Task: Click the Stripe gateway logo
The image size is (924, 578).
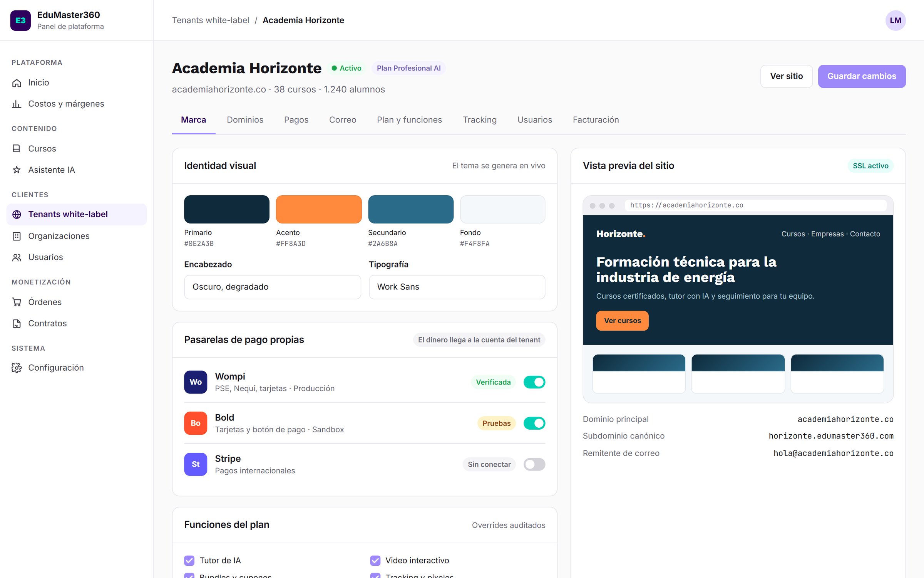Action: tap(196, 464)
